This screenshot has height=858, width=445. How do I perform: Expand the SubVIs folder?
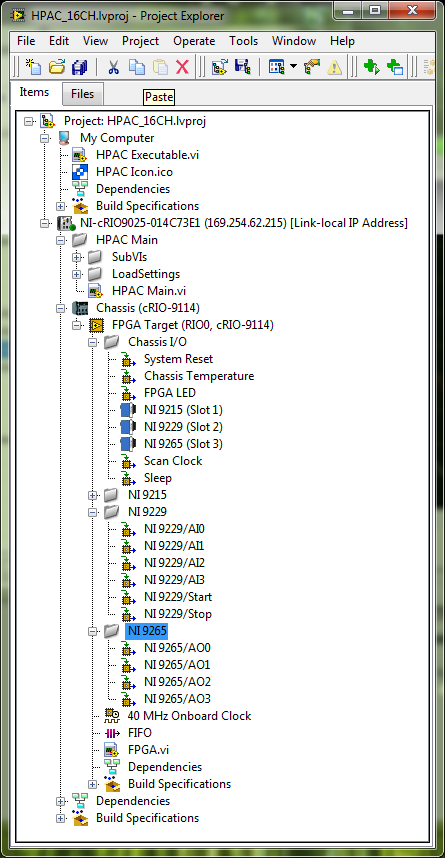(x=77, y=258)
